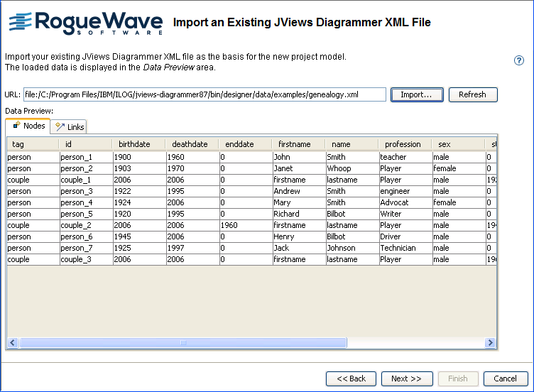This screenshot has height=392, width=534.
Task: Return via the << Back button
Action: pos(351,379)
